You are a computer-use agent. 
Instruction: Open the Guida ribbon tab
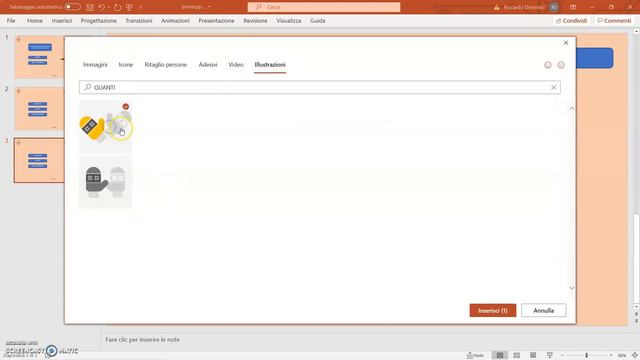[318, 20]
